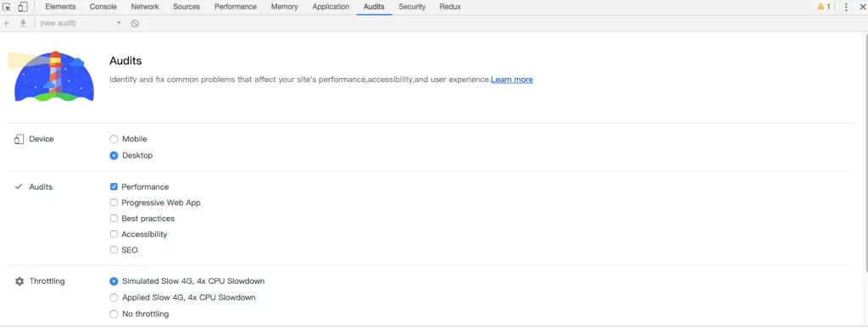The height and width of the screenshot is (327, 868).
Task: Select the No throttling radio button
Action: point(114,314)
